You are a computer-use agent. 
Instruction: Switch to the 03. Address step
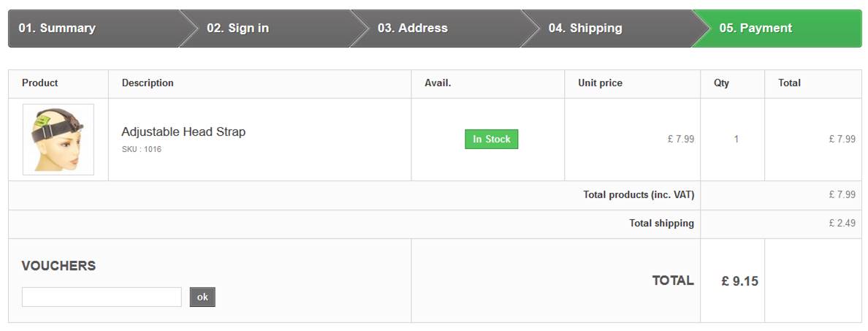412,28
